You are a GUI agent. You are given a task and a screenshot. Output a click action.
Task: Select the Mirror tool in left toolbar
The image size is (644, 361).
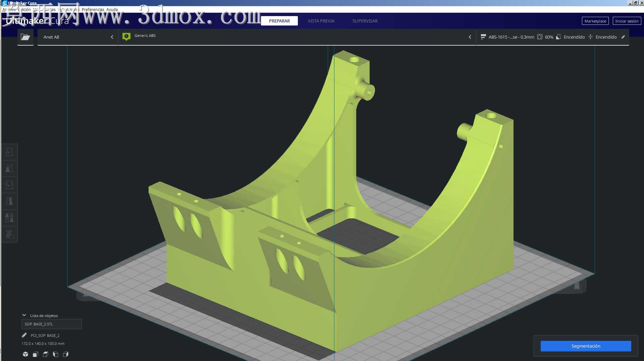coord(9,201)
